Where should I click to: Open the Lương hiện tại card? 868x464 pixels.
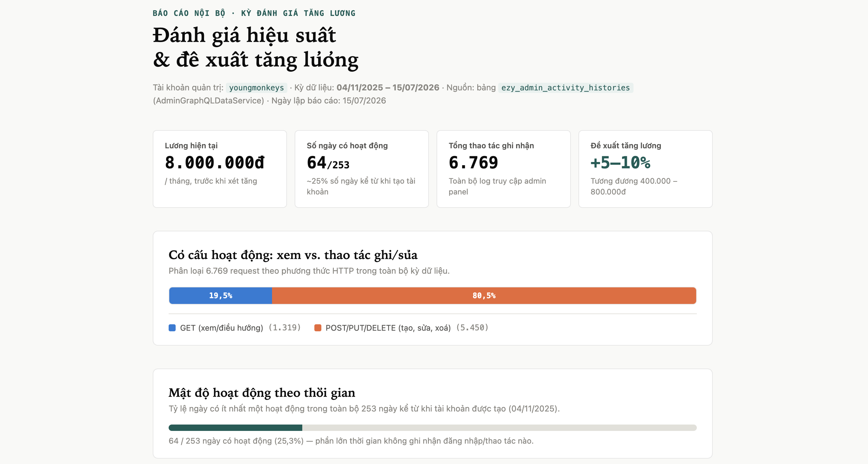[x=220, y=169]
